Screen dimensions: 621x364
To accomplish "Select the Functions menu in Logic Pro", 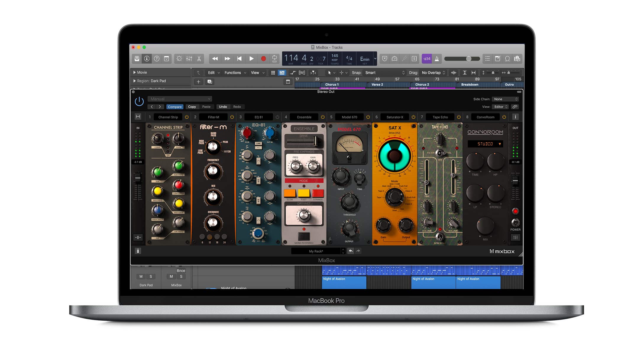I will [x=233, y=72].
